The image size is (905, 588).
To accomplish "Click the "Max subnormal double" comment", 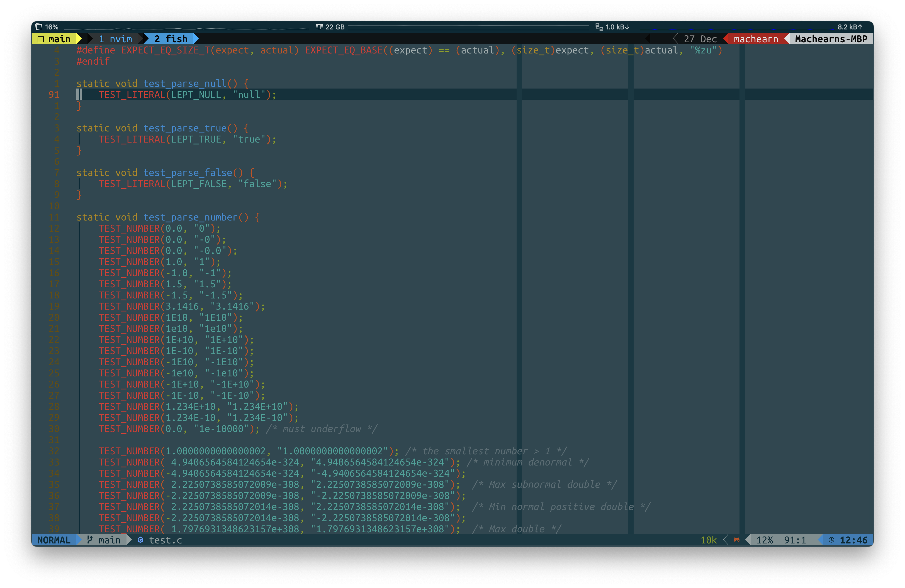I will coord(544,484).
